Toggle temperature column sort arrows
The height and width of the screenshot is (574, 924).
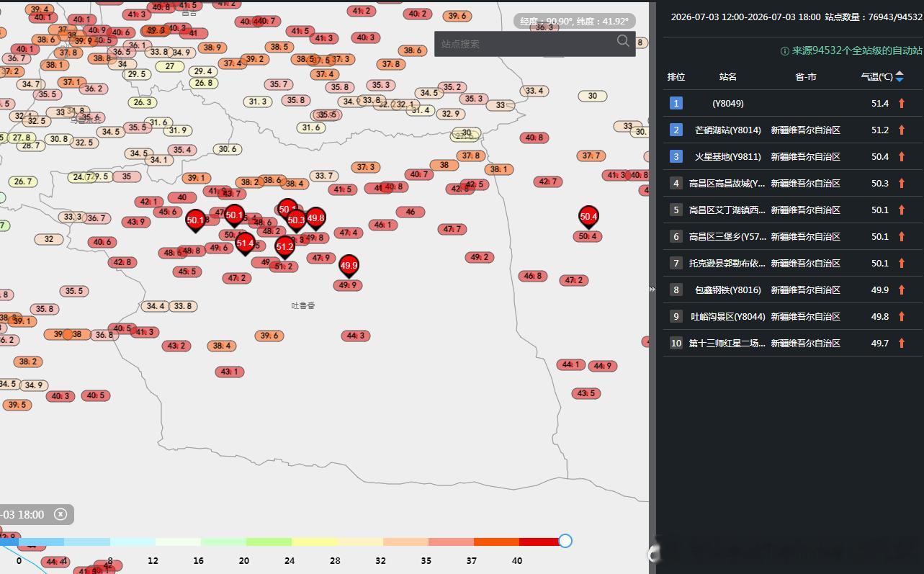[x=900, y=76]
